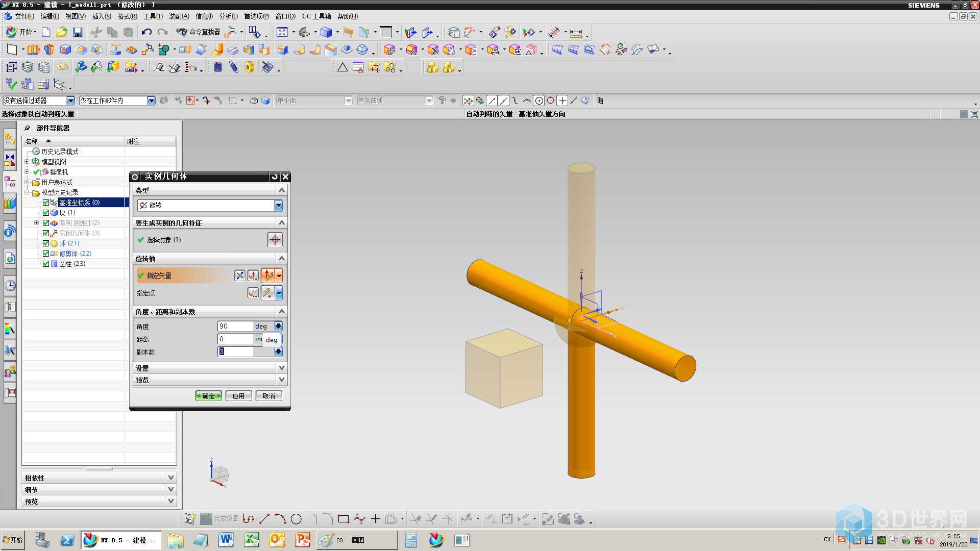This screenshot has width=980, height=551.
Task: Click the 名称 column header
Action: tap(73, 141)
